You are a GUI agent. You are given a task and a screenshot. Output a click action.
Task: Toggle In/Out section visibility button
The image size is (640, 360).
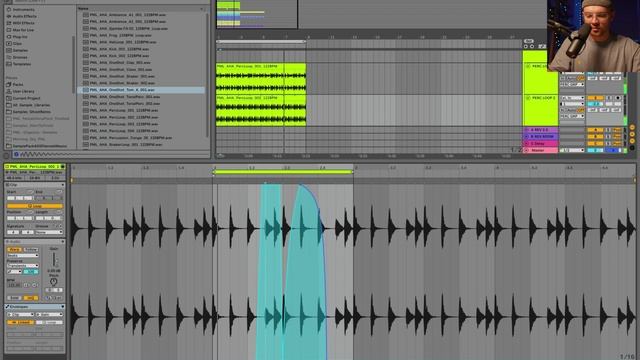pos(632,127)
